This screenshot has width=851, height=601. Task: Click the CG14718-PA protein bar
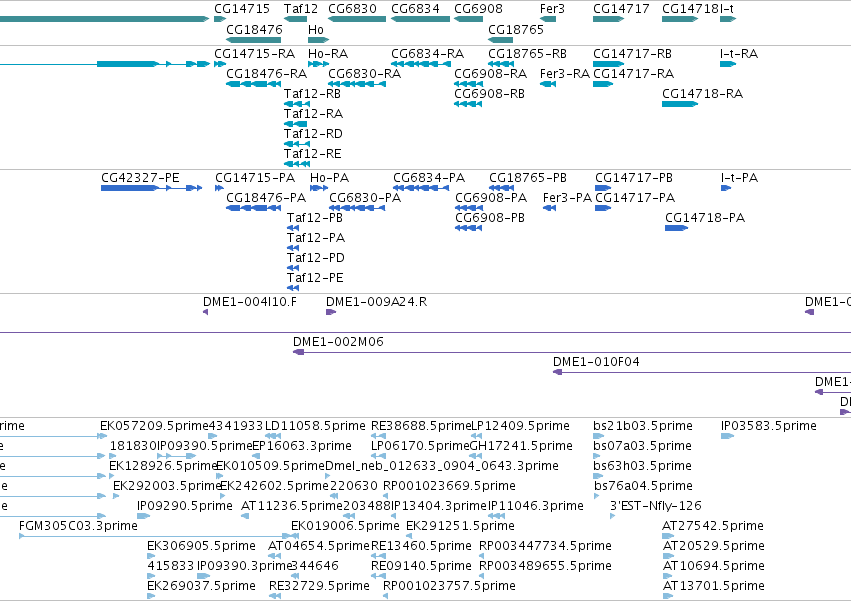676,228
